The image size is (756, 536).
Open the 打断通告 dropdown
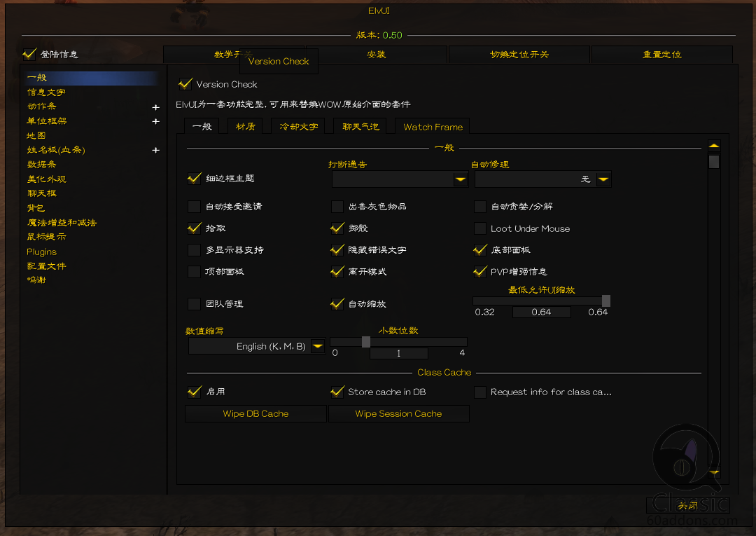[x=400, y=179]
